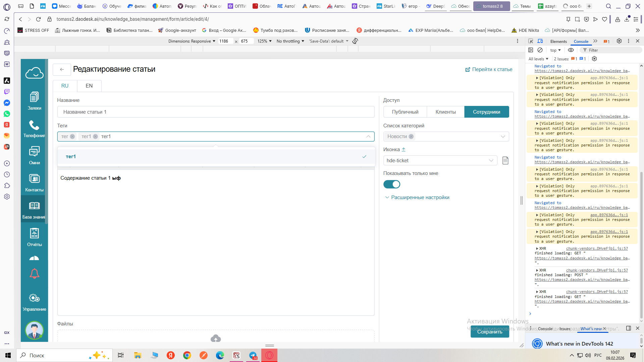Image resolution: width=644 pixels, height=362 pixels.
Task: Click the notifications bell icon
Action: click(x=34, y=274)
